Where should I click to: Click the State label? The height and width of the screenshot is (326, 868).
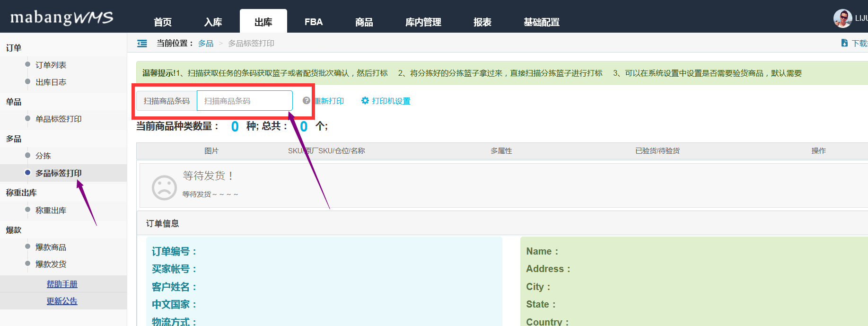(541, 304)
